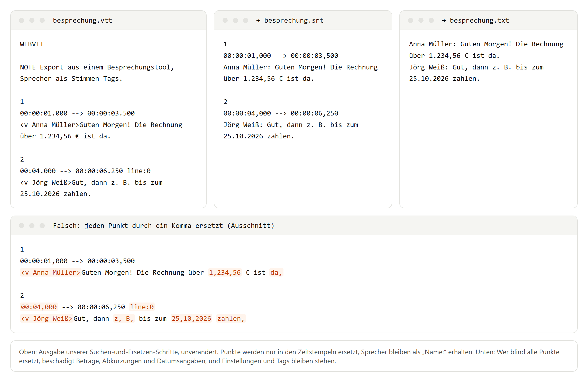Click the besprechung.txt window title

(479, 20)
